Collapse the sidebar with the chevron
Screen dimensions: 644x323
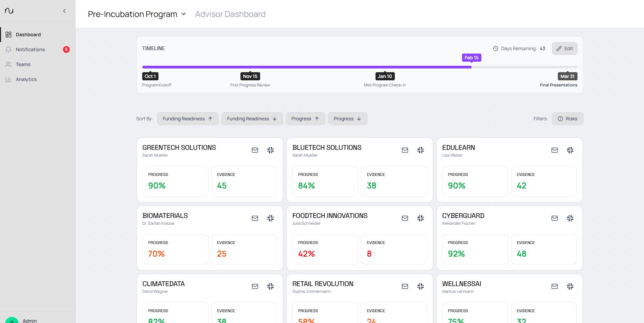coord(64,11)
